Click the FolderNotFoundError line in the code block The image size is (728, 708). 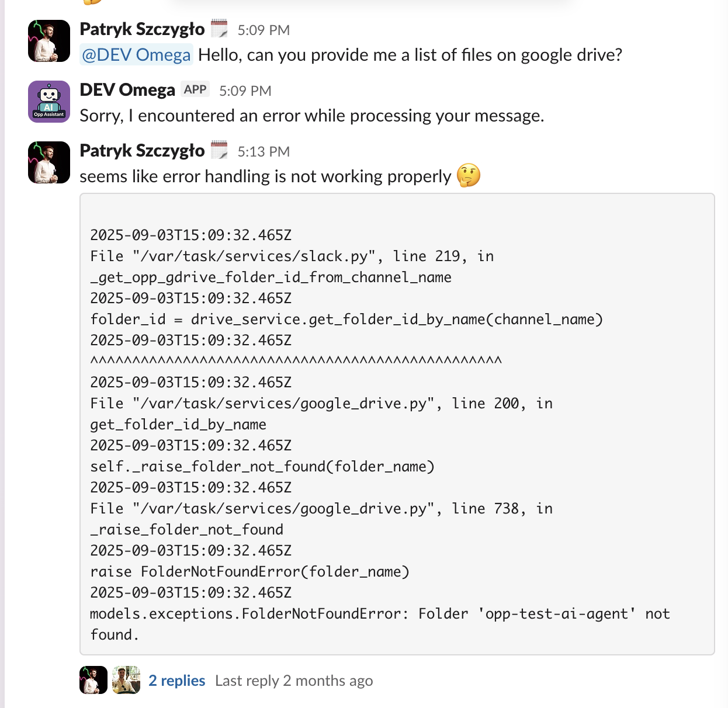coord(380,613)
